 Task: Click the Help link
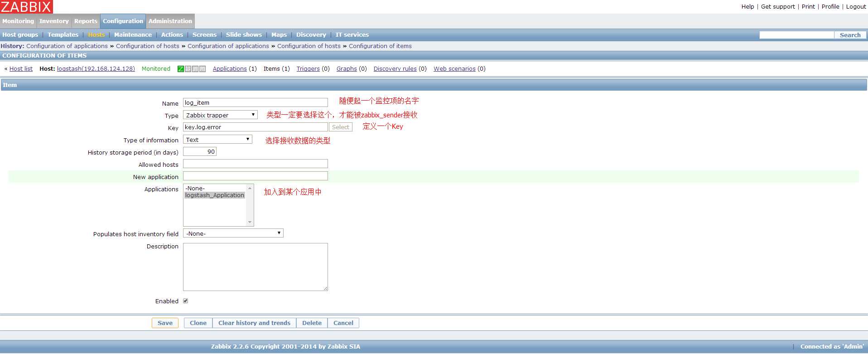click(747, 6)
